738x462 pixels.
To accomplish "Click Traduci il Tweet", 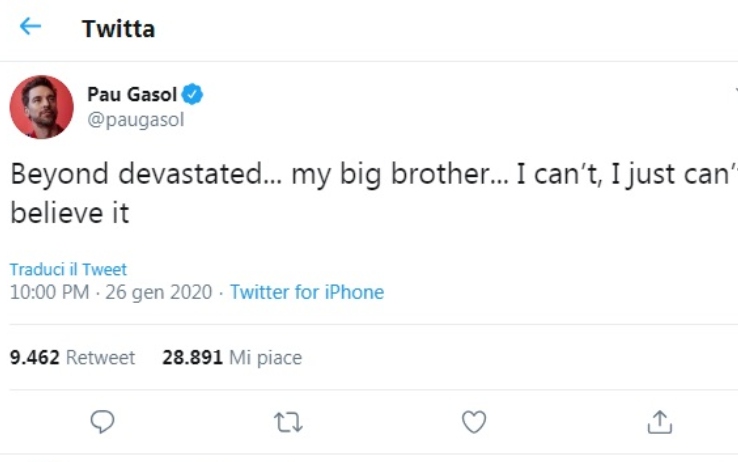I will coord(68,270).
